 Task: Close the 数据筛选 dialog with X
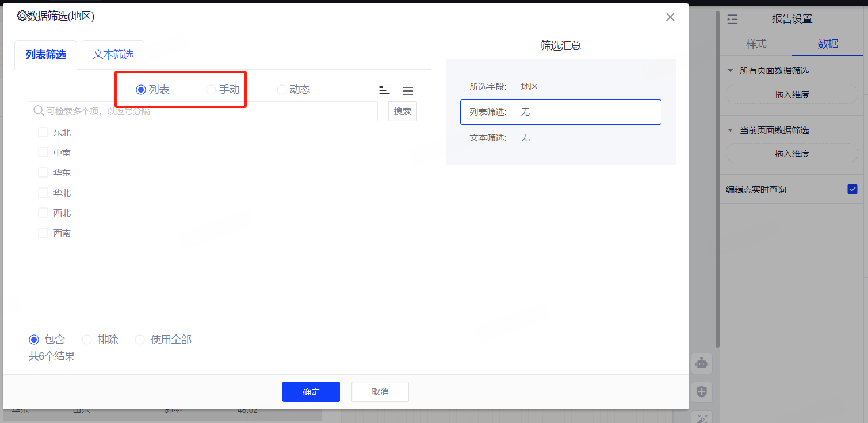pyautogui.click(x=670, y=17)
